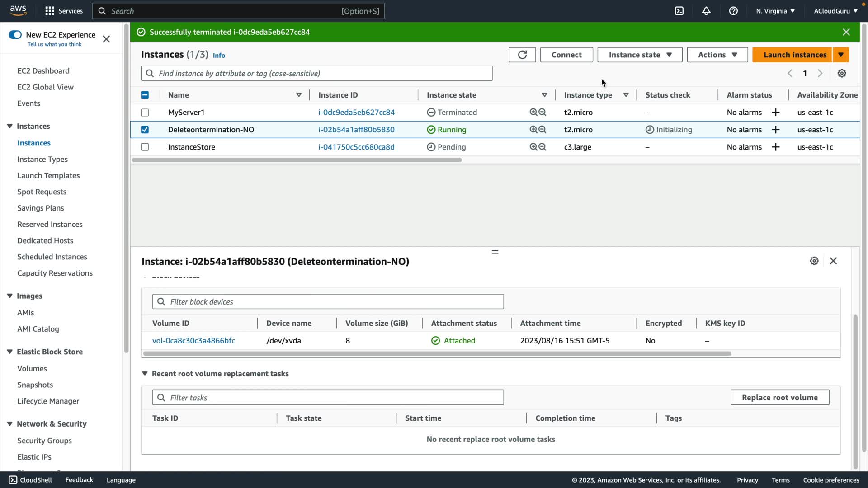Click the Replace root volume button
The height and width of the screenshot is (488, 868).
tap(779, 398)
